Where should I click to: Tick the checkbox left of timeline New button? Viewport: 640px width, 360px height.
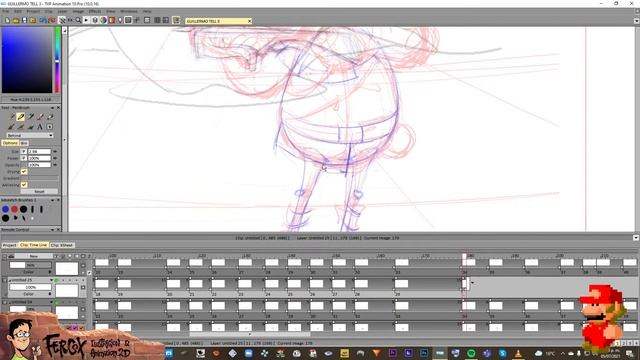[x=4, y=256]
